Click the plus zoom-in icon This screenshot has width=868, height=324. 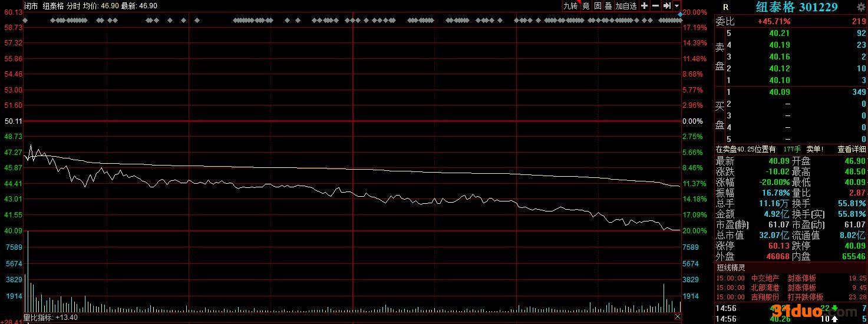tap(644, 6)
